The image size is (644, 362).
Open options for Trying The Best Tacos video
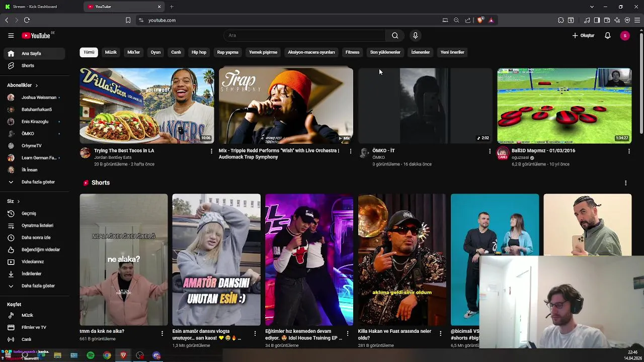(211, 151)
